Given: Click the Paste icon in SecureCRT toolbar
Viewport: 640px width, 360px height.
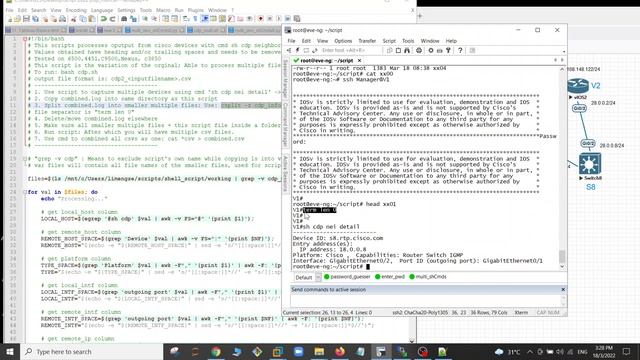Looking at the screenshot, I should (398, 50).
